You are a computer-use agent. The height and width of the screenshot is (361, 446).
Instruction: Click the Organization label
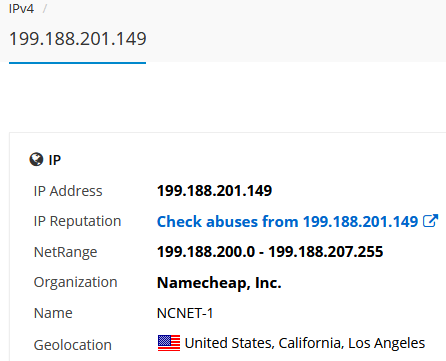tap(76, 283)
